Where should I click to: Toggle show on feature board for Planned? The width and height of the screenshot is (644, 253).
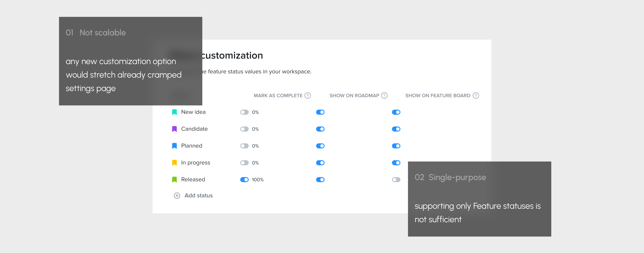pos(396,146)
